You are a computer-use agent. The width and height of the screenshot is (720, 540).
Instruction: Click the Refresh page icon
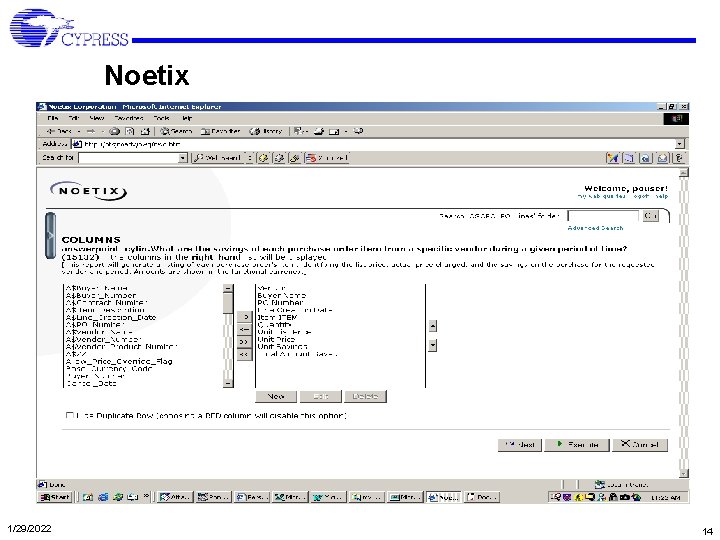(x=130, y=131)
